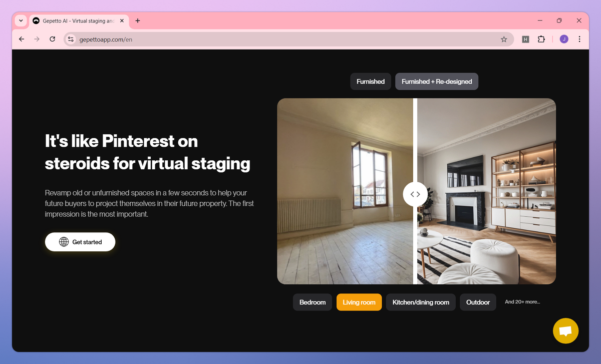601x364 pixels.
Task: Click the site permissions icon in address bar
Action: pos(70,39)
